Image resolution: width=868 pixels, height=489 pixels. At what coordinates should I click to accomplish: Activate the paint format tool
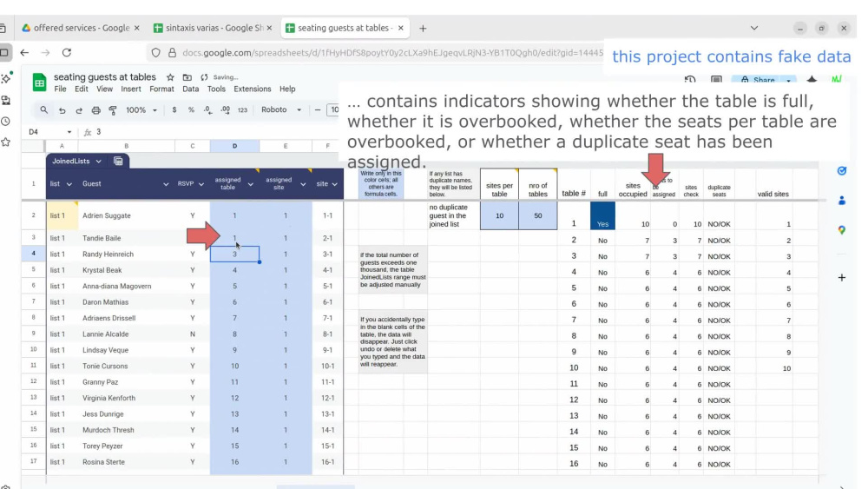113,110
